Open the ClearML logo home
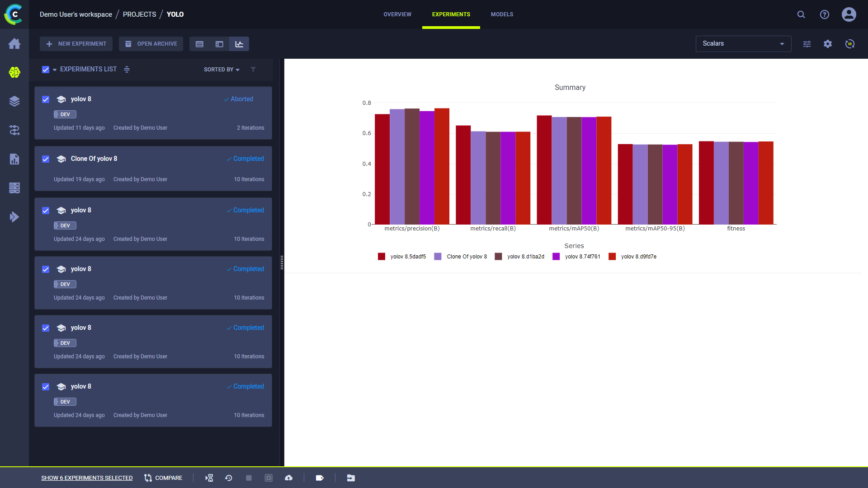Image resolution: width=868 pixels, height=488 pixels. [14, 14]
